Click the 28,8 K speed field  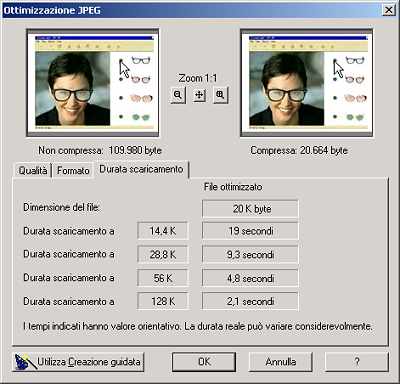[x=163, y=254]
